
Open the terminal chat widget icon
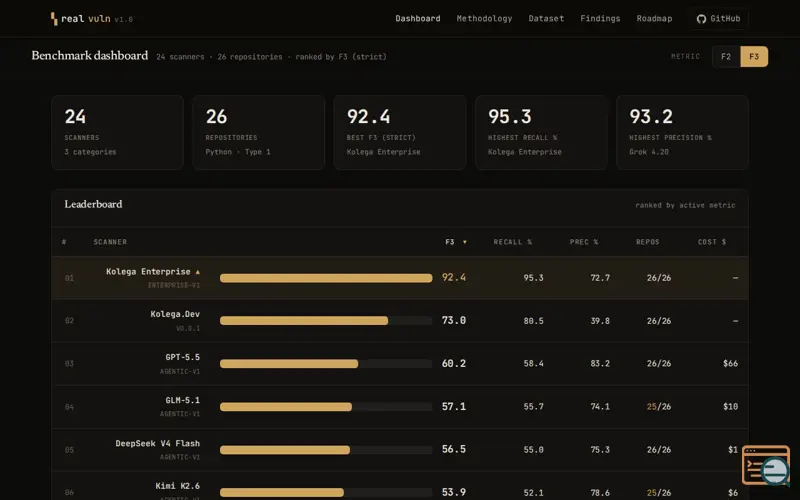(x=766, y=465)
